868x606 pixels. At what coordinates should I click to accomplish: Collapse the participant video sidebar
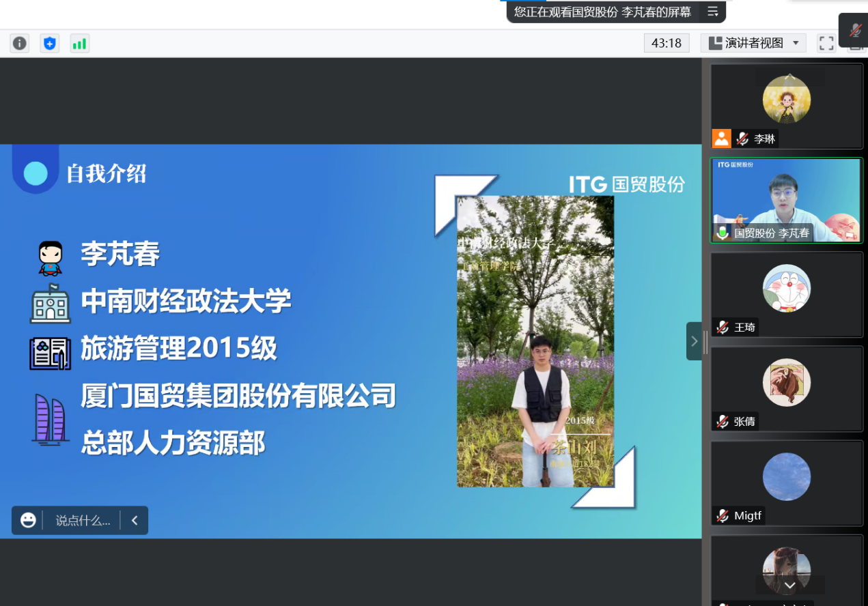tap(694, 341)
